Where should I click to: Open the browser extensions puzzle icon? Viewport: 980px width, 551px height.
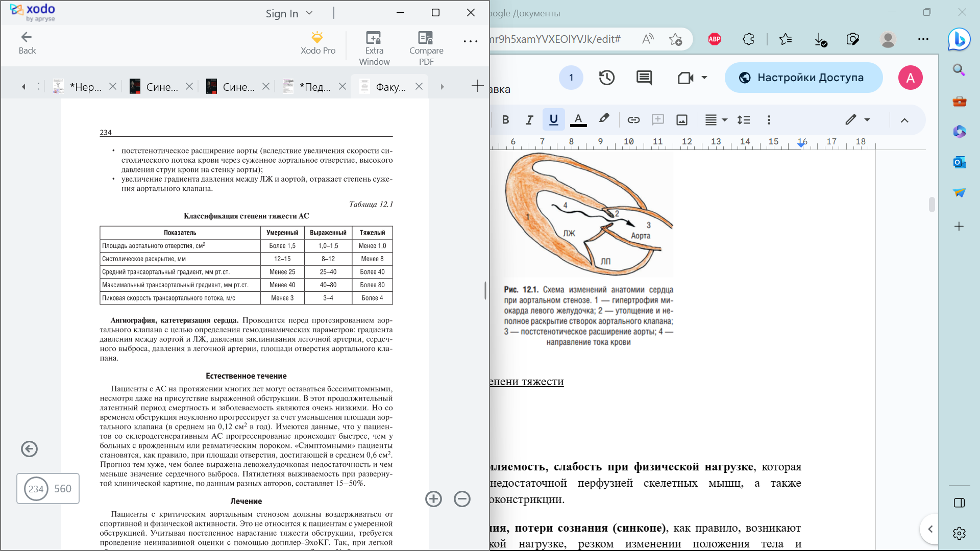point(748,39)
